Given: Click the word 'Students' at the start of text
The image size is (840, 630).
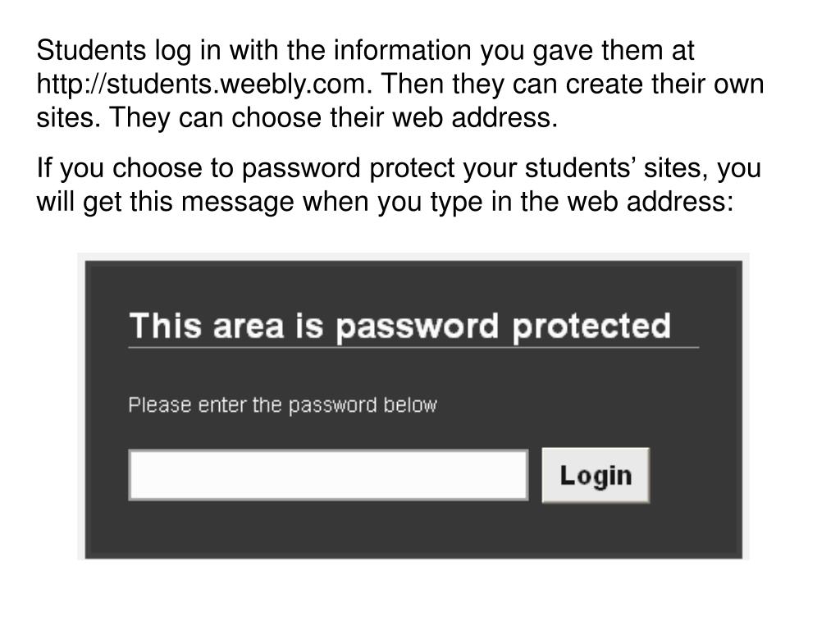Looking at the screenshot, I should (x=91, y=50).
